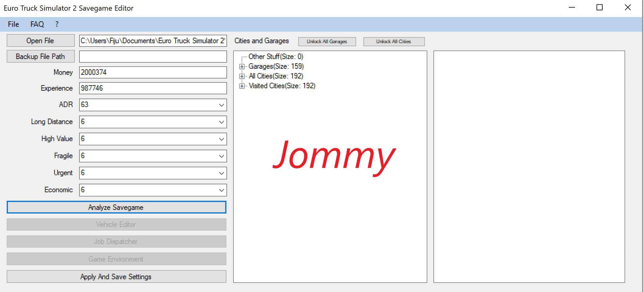Viewport: 644px width, 292px height.
Task: Open the High Value skill dropdown
Action: pos(221,139)
